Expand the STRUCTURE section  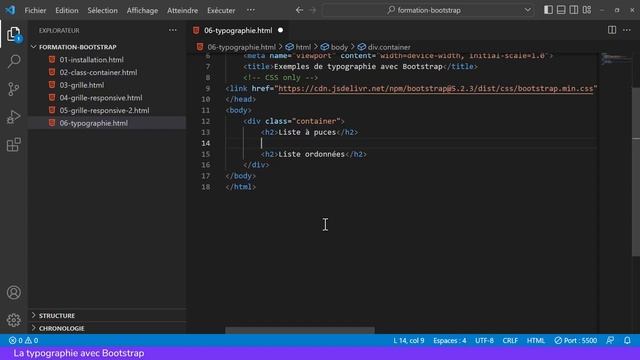pyautogui.click(x=57, y=316)
